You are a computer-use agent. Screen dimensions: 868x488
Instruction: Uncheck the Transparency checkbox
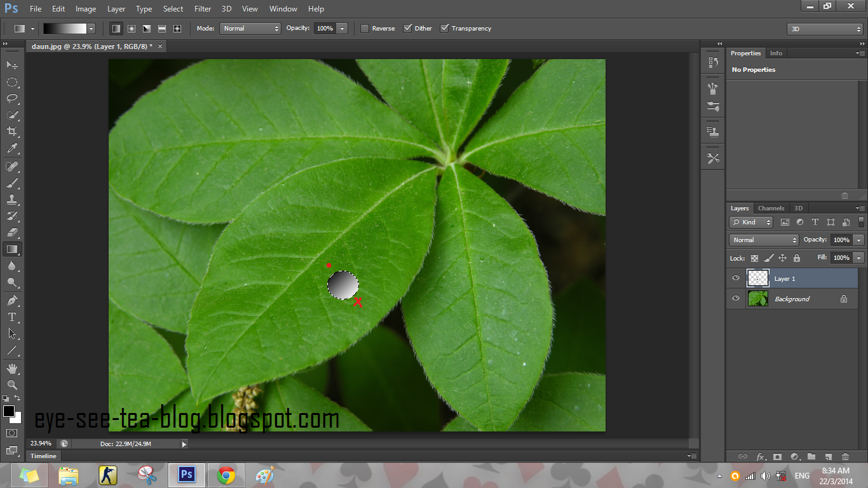(x=445, y=29)
